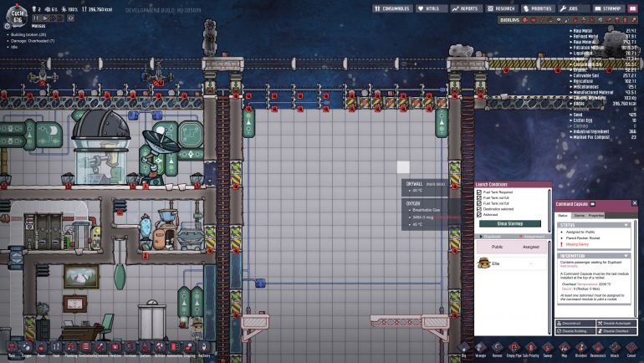Open the Reports menu
The image size is (644, 363).
[x=466, y=8]
